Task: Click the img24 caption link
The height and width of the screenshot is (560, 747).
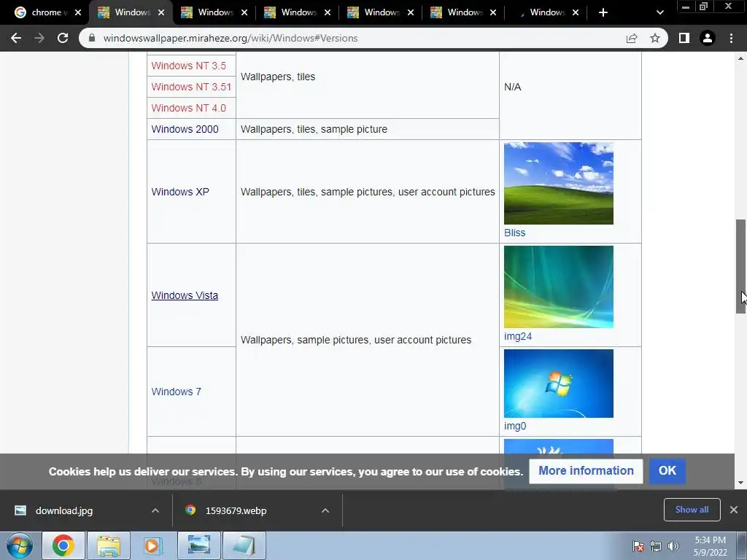Action: (x=518, y=336)
